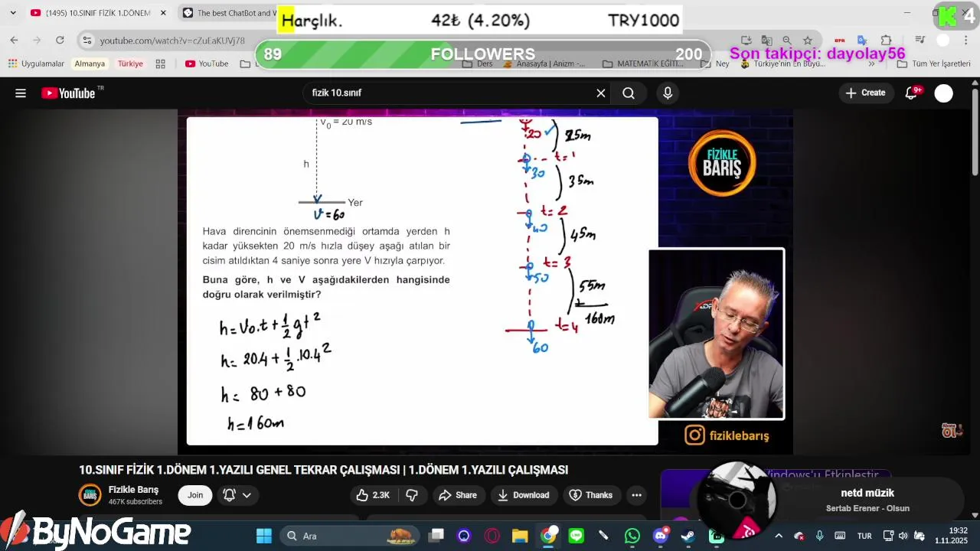This screenshot has height=551, width=980.
Task: Open the Fizikle Barış channel avatar
Action: [90, 495]
